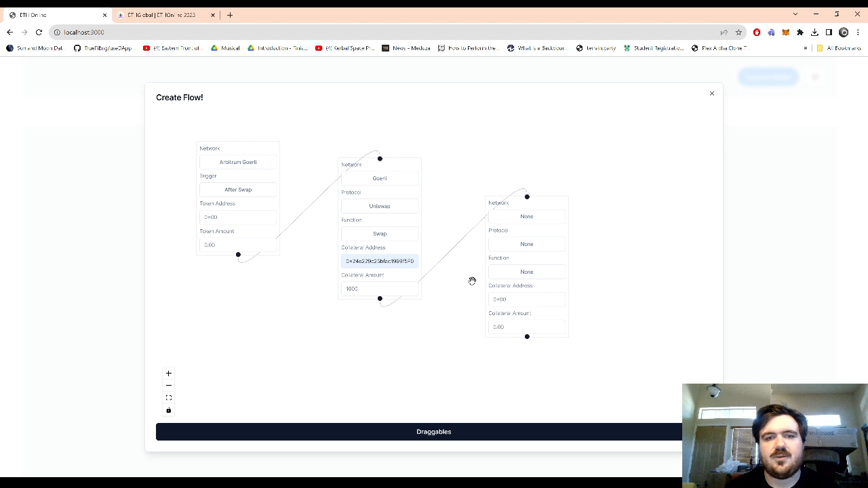Open the Swap function dropdown
This screenshot has height=488, width=868.
(x=380, y=234)
